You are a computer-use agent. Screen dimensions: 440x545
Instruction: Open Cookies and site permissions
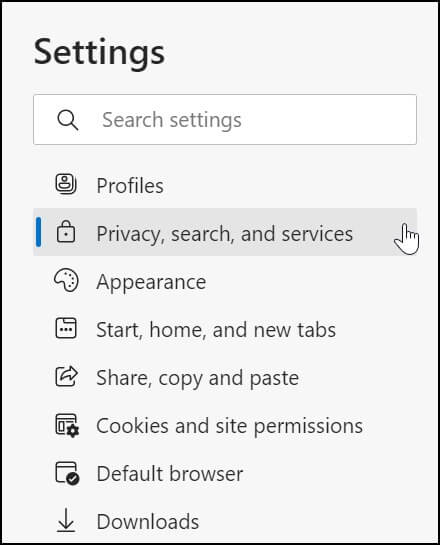[225, 425]
